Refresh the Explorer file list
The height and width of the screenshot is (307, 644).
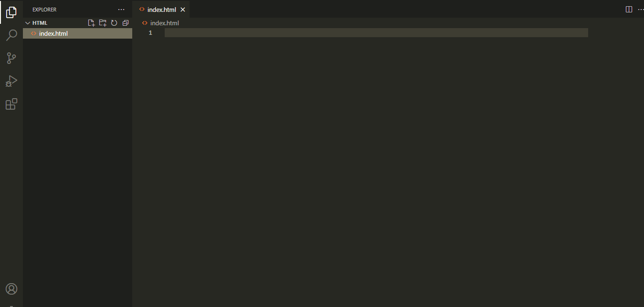click(x=114, y=23)
